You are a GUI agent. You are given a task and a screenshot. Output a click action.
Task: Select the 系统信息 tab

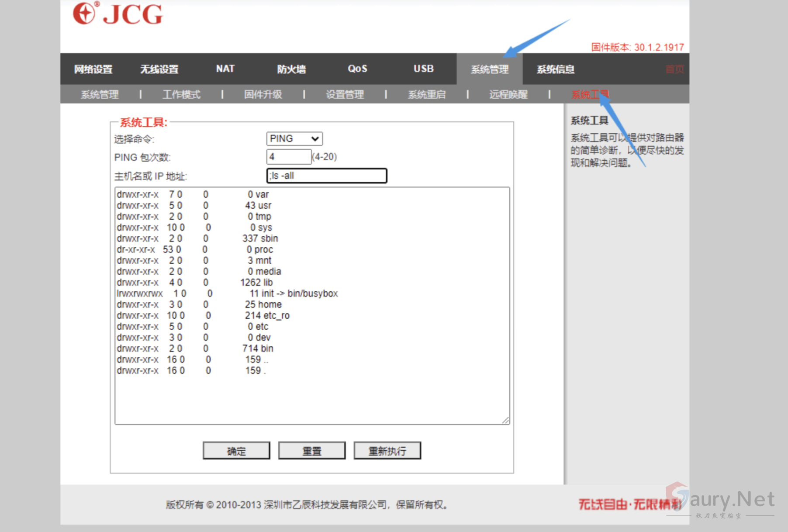(555, 69)
